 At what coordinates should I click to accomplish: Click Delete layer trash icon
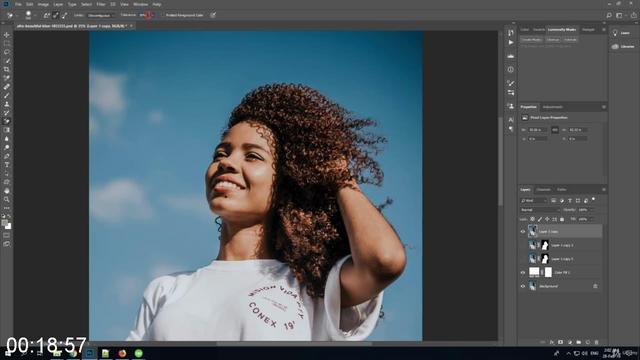point(596,342)
